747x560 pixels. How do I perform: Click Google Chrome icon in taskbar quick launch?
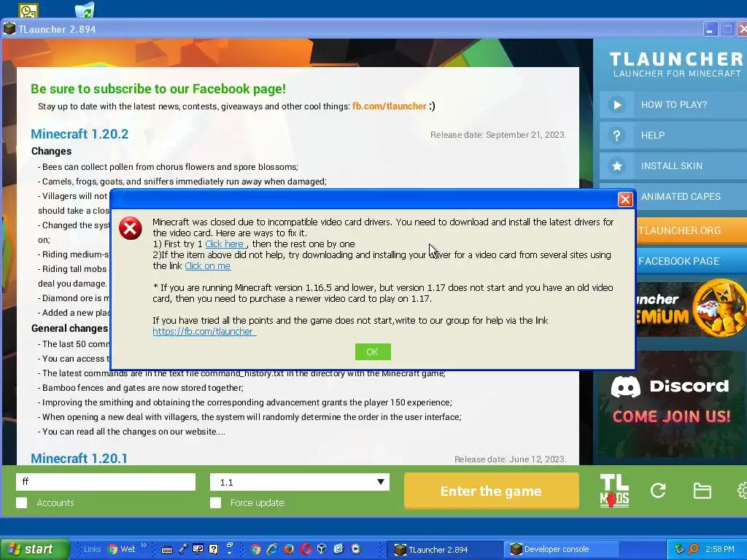[256, 549]
